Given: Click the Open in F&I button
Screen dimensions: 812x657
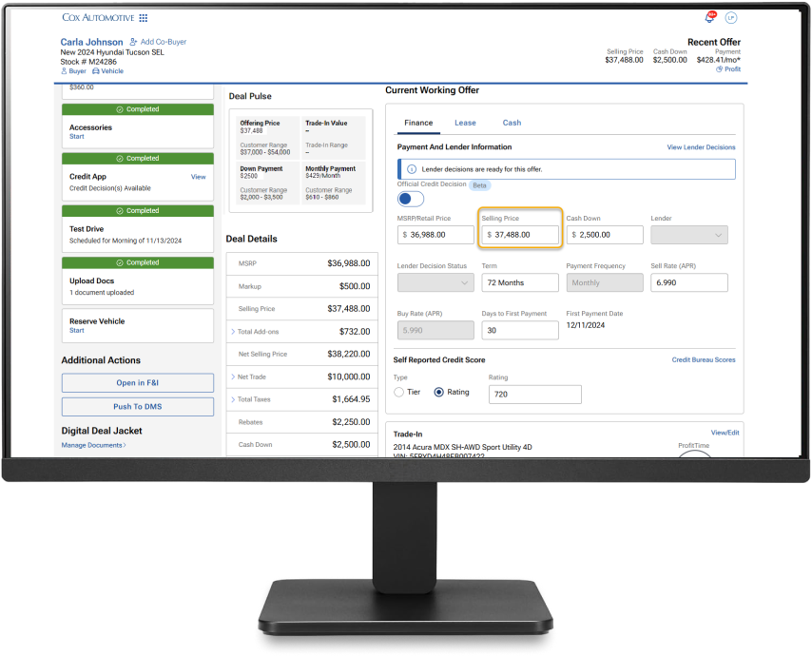Looking at the screenshot, I should (137, 383).
